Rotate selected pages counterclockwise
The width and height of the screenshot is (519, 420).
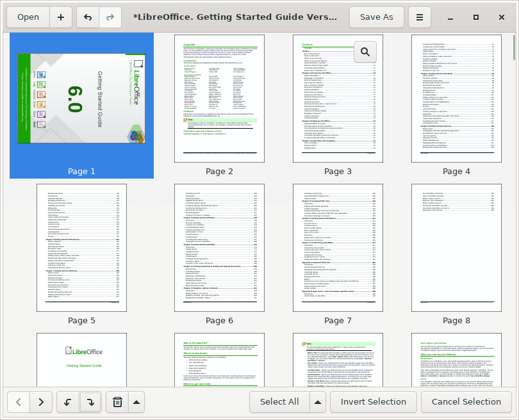click(x=68, y=402)
